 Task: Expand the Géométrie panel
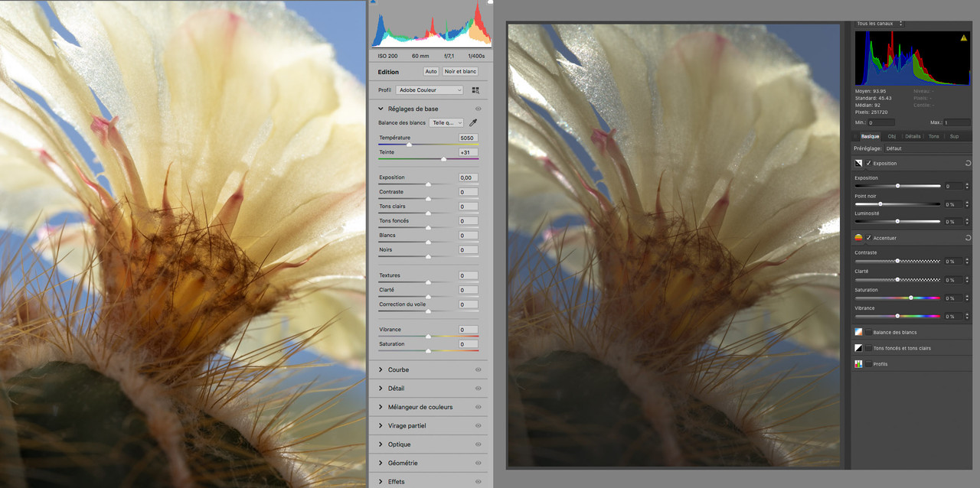pos(381,463)
